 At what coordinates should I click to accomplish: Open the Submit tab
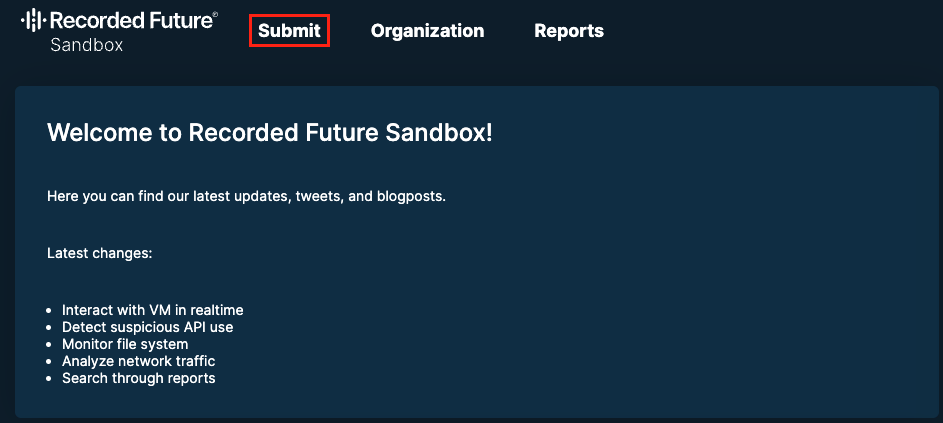tap(289, 31)
